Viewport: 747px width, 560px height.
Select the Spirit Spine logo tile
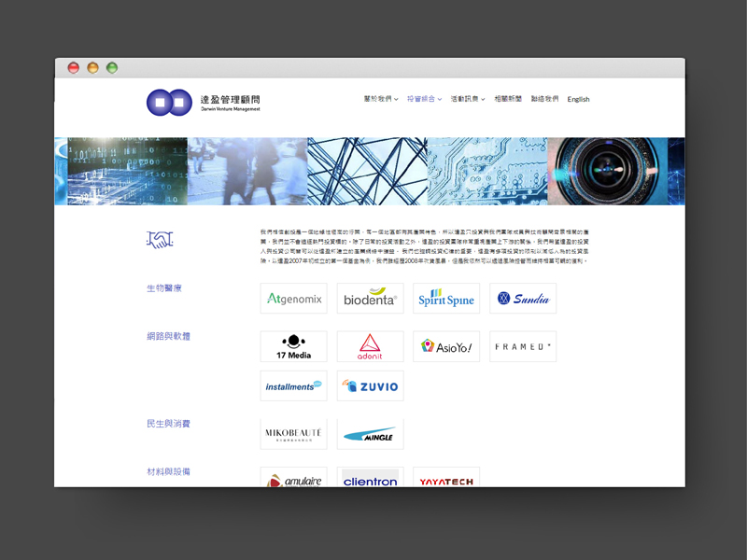point(446,299)
